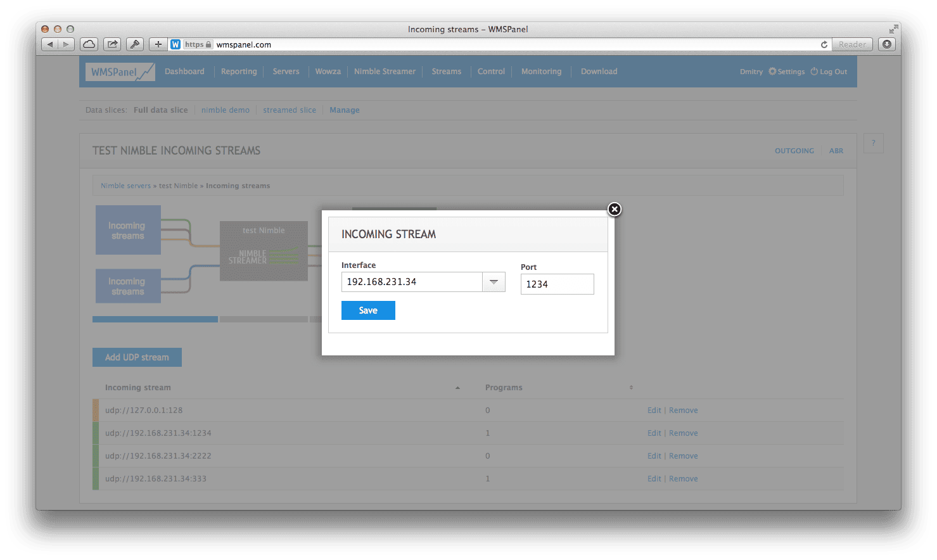Screen dimensions: 937x560
Task: Remove the udp://127.0.0.1:128 stream
Action: (684, 410)
